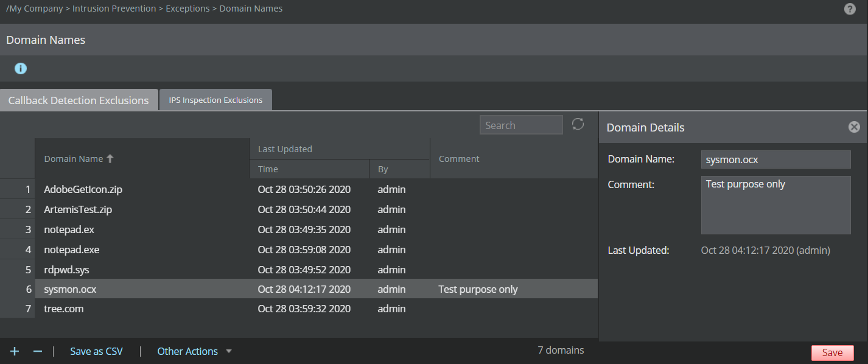Edit the Domain Name field in details
Screen dimensions: 868x364
775,159
